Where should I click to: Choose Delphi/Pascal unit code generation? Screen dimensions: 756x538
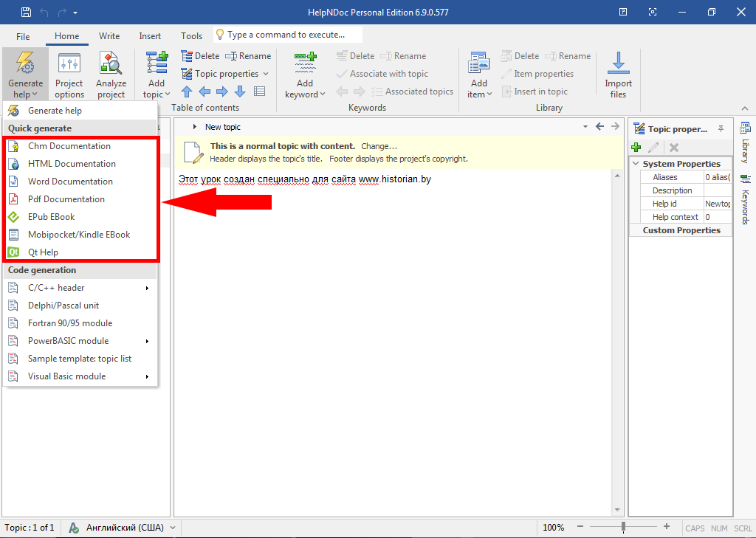coord(80,306)
